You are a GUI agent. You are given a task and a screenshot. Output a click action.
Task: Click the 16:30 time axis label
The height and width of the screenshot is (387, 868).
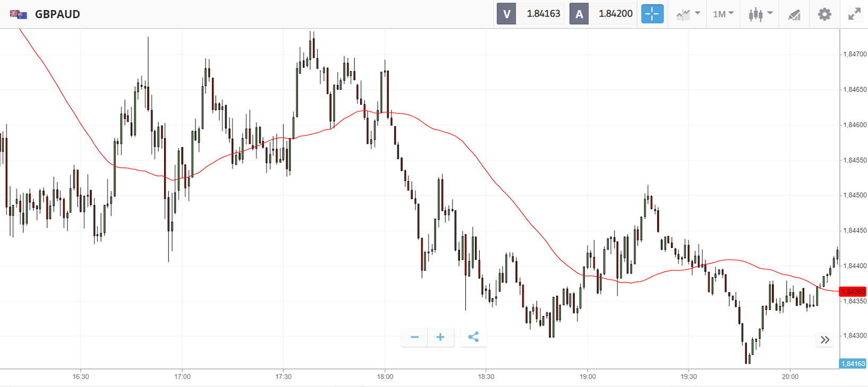pos(81,377)
